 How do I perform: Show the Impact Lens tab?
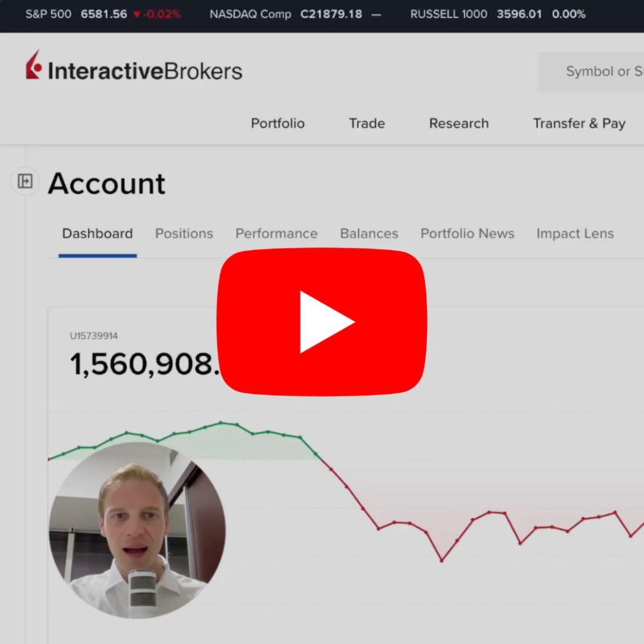tap(575, 234)
